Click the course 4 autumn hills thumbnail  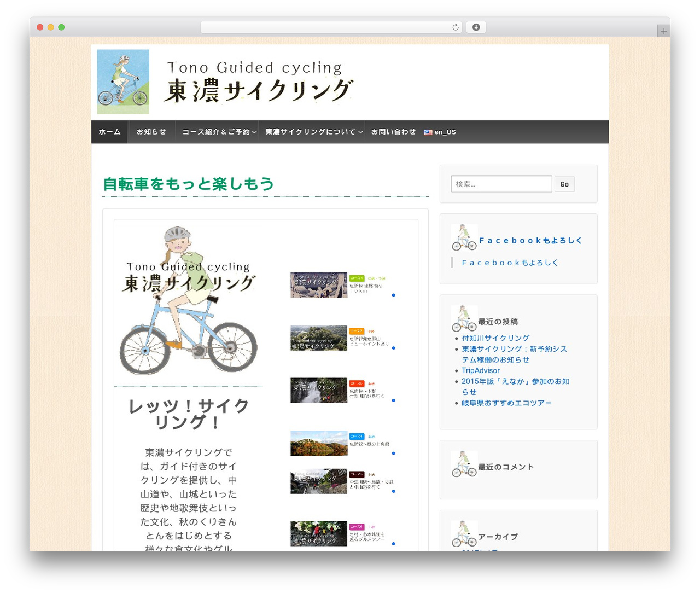[319, 443]
